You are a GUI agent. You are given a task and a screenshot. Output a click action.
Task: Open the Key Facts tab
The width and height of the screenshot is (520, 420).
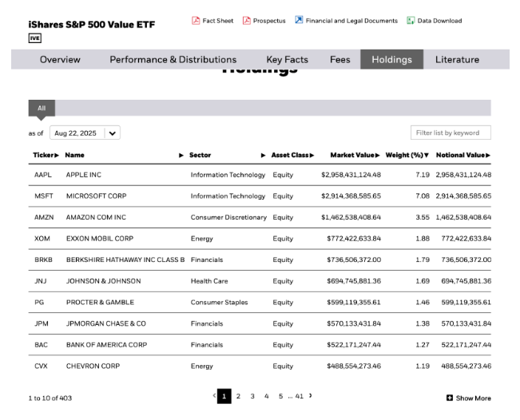[x=287, y=60]
